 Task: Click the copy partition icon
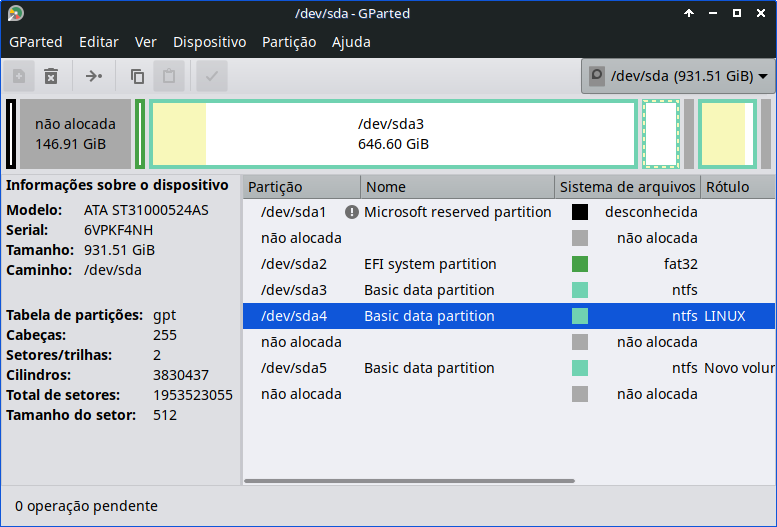click(x=137, y=76)
